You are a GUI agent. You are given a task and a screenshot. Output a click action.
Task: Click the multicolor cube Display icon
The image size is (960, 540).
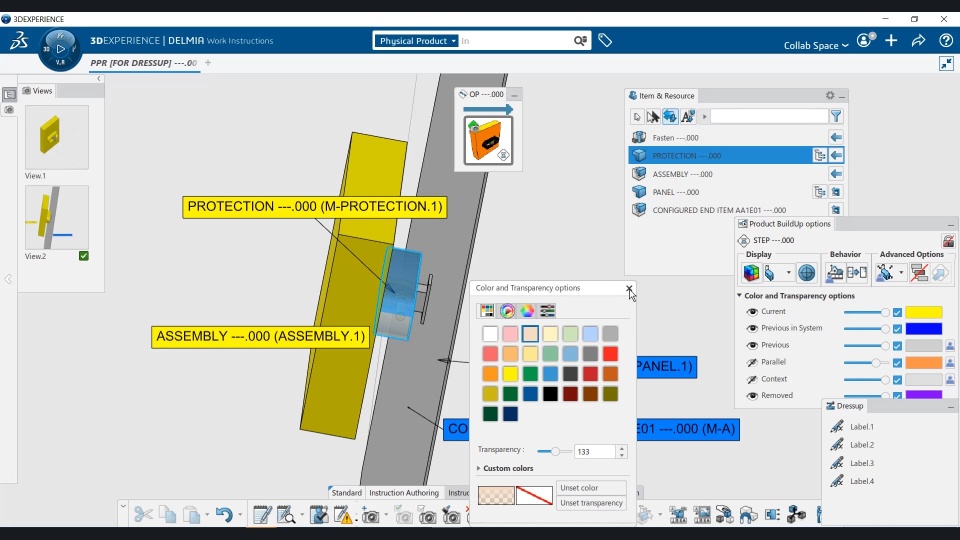[x=751, y=272]
